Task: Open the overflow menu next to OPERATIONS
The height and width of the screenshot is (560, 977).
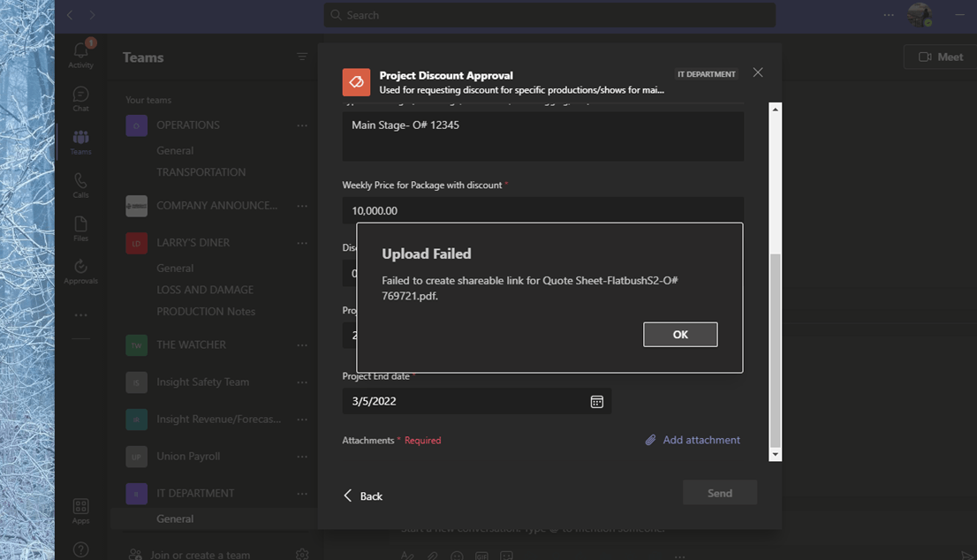Action: tap(302, 125)
